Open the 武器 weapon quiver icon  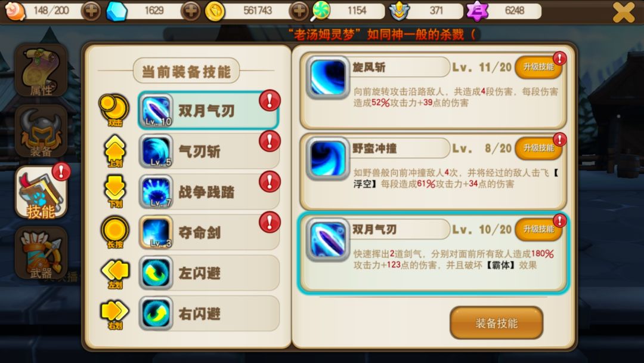(41, 253)
